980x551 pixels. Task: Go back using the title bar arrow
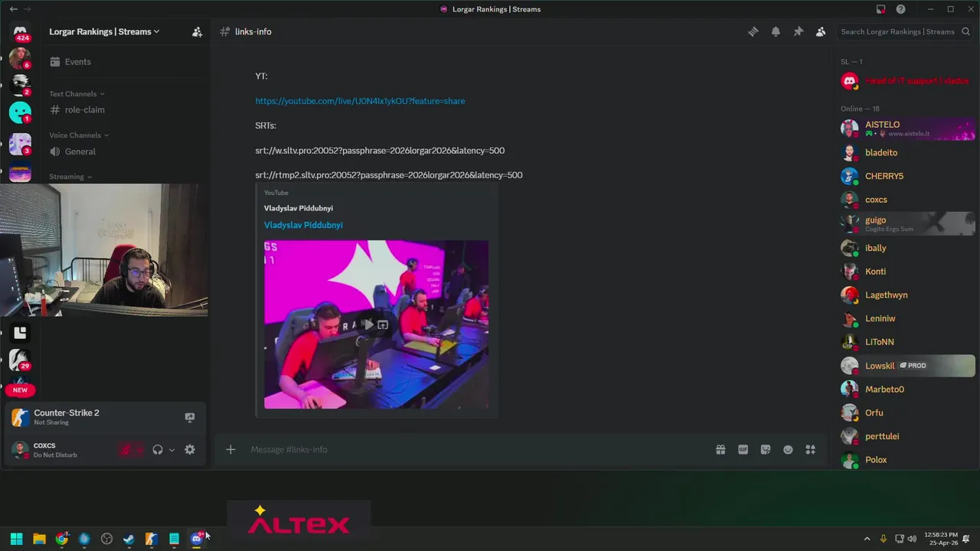pyautogui.click(x=13, y=9)
